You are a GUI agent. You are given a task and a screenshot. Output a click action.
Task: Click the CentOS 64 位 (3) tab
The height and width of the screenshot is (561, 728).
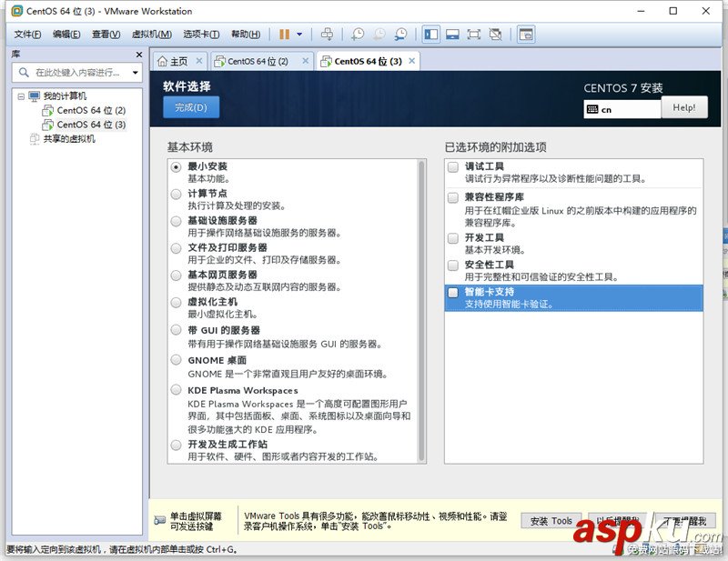click(368, 61)
